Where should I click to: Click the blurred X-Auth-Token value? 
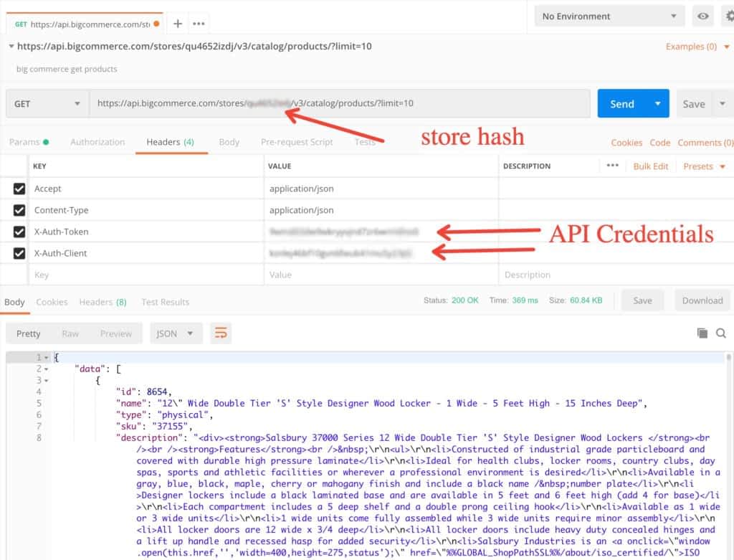coord(343,232)
